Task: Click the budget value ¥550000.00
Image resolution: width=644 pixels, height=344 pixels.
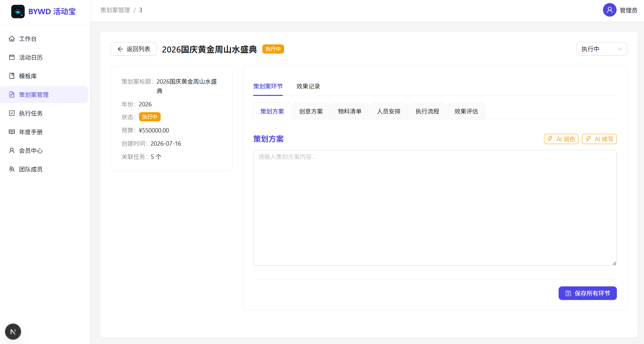Action: 154,130
